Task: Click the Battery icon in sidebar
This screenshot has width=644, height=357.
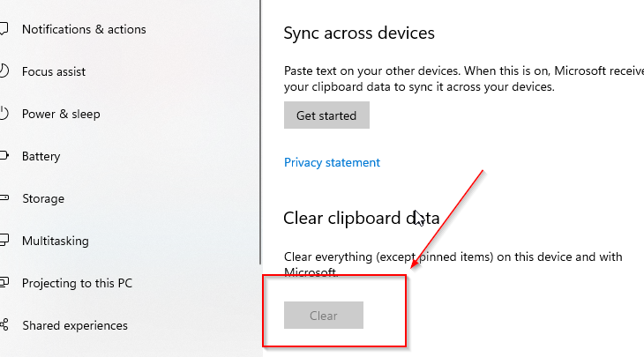Action: click(x=4, y=156)
